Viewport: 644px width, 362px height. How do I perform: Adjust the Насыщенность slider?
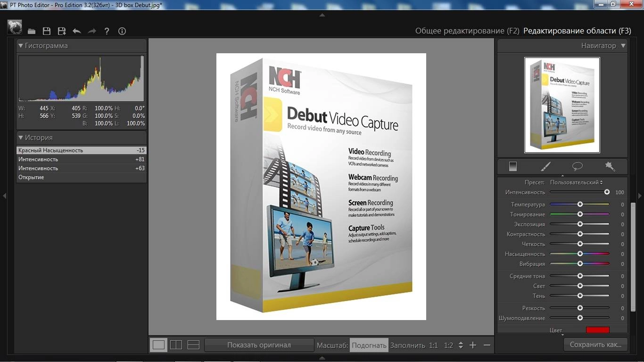579,254
